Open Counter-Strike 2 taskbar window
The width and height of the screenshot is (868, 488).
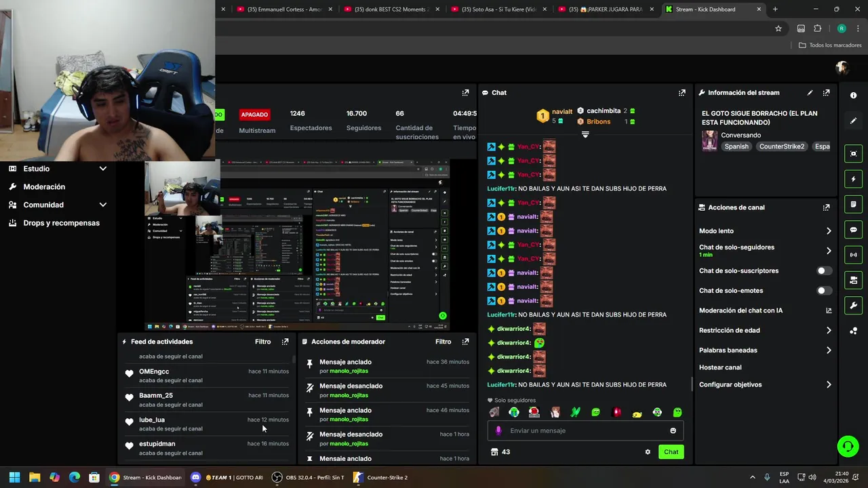381,477
